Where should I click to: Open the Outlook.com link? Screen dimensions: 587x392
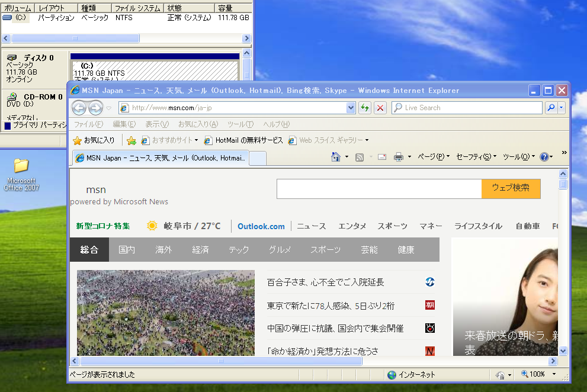click(261, 226)
